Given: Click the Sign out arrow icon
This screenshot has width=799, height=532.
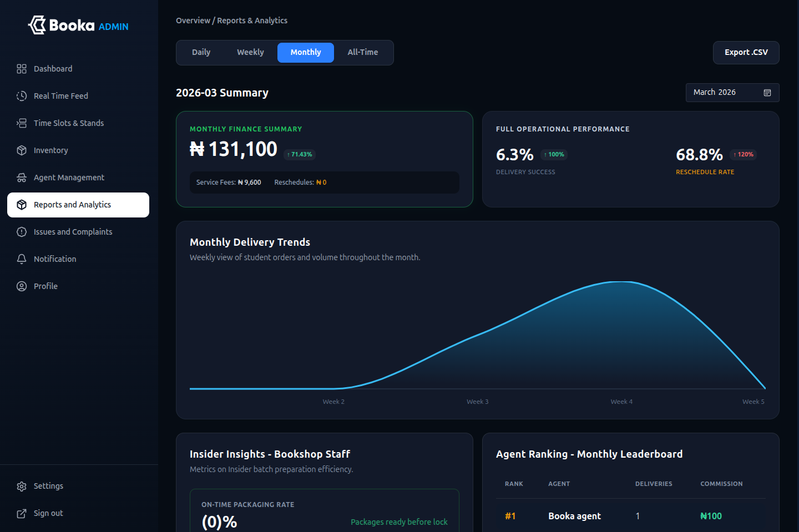Looking at the screenshot, I should pyautogui.click(x=22, y=514).
